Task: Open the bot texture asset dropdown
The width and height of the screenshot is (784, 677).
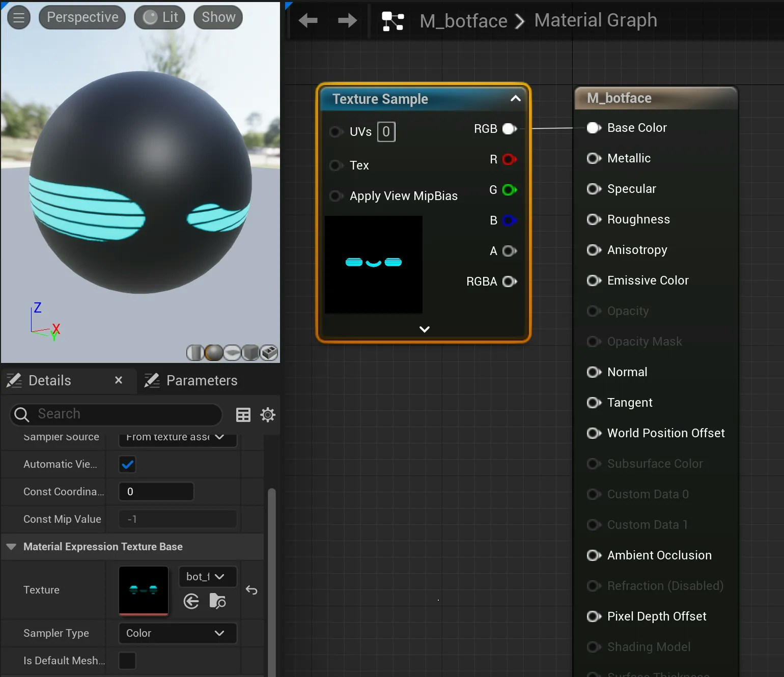Action: tap(207, 577)
